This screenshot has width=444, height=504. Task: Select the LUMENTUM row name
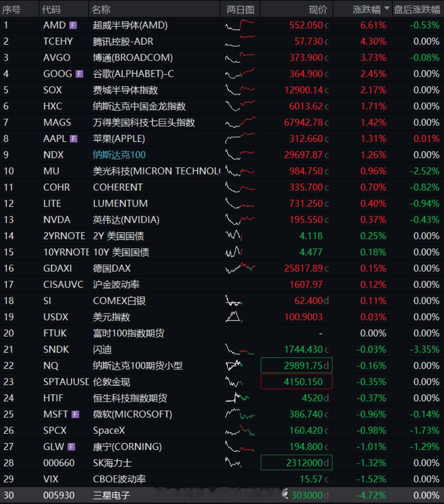121,203
